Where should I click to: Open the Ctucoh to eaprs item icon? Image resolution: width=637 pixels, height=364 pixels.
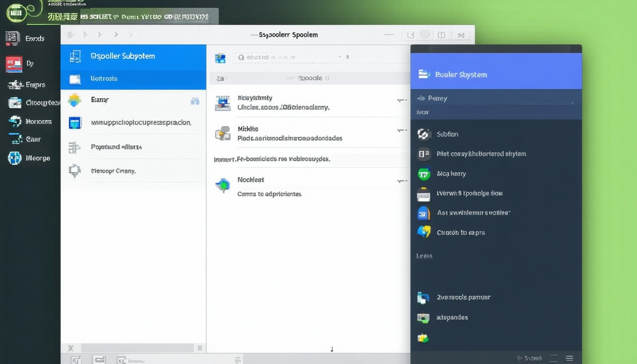point(423,232)
